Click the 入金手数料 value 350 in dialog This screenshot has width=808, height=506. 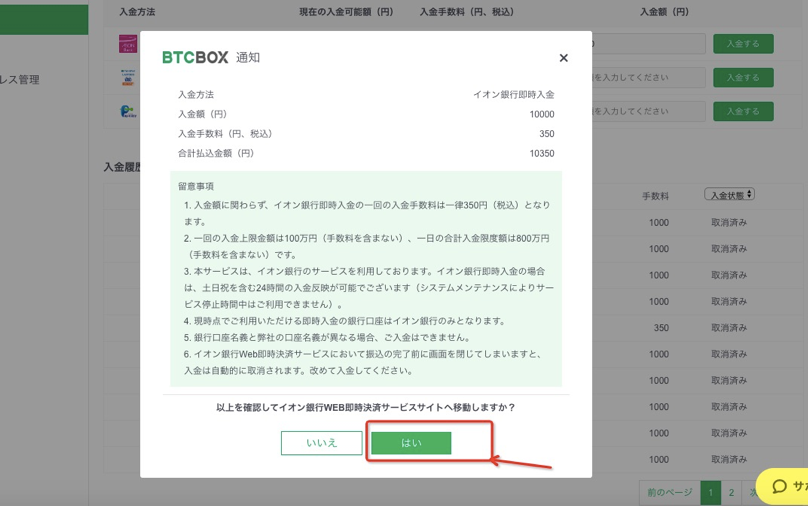tap(547, 134)
